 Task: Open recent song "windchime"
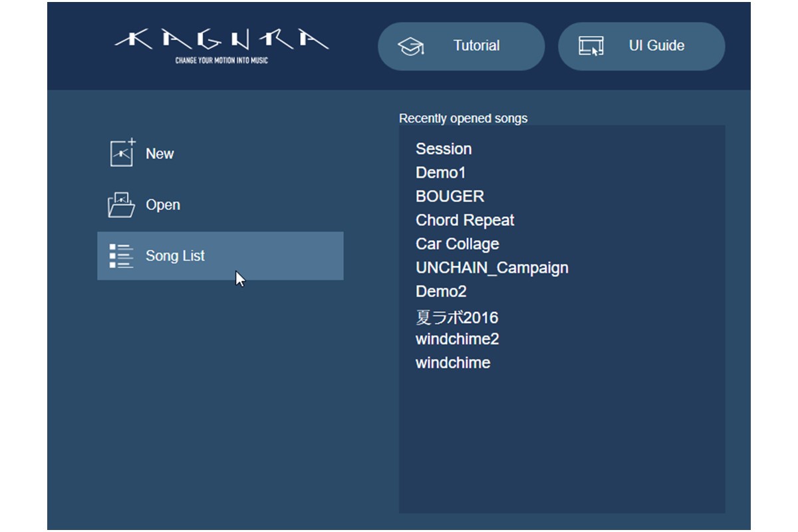(x=453, y=363)
